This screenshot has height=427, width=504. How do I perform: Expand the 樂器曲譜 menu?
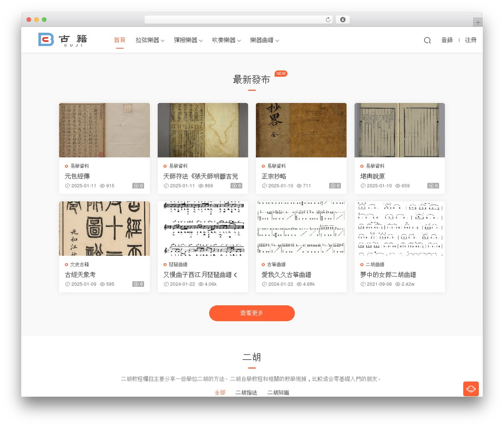click(265, 40)
